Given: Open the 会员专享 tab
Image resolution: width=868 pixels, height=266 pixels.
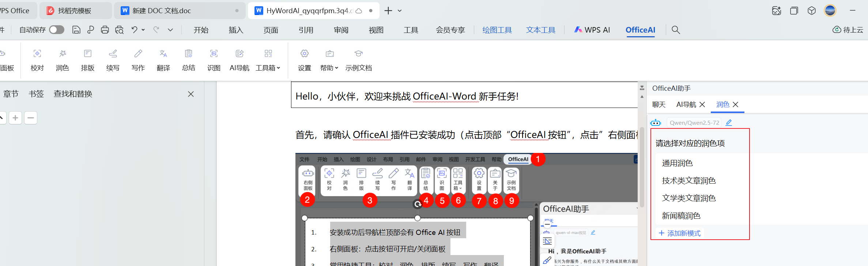Looking at the screenshot, I should coord(450,30).
